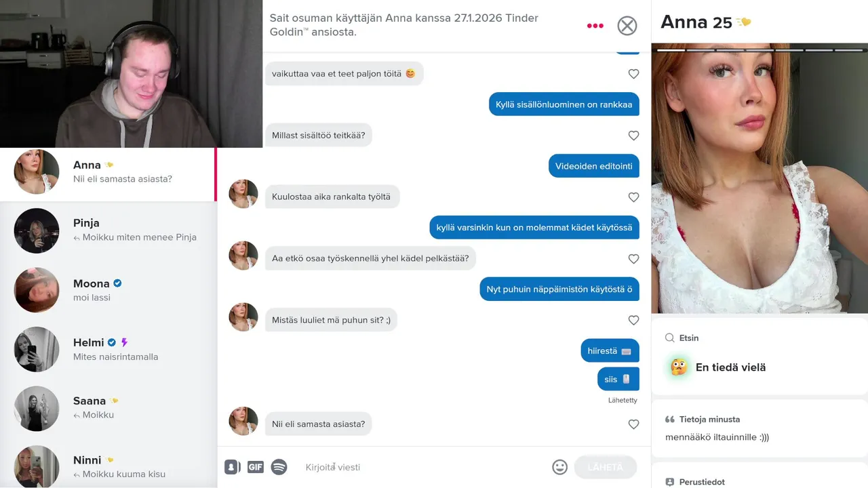
Task: Open the chat with Helmi
Action: click(x=108, y=349)
